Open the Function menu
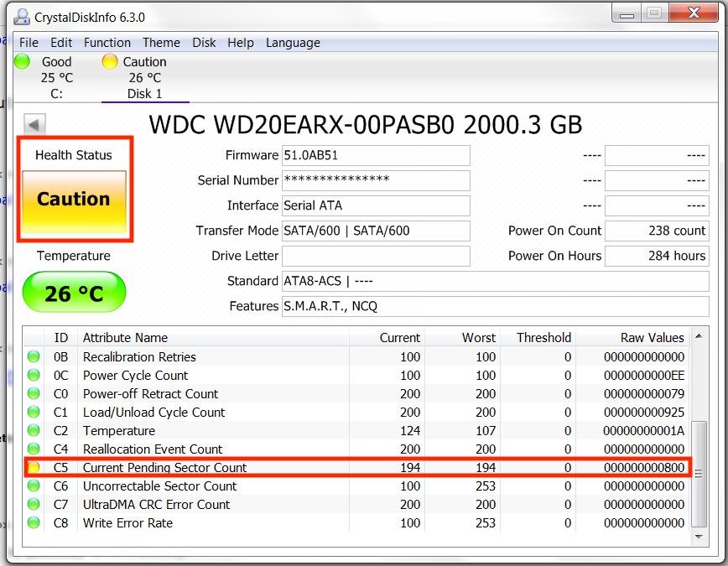This screenshot has height=566, width=728. [107, 43]
